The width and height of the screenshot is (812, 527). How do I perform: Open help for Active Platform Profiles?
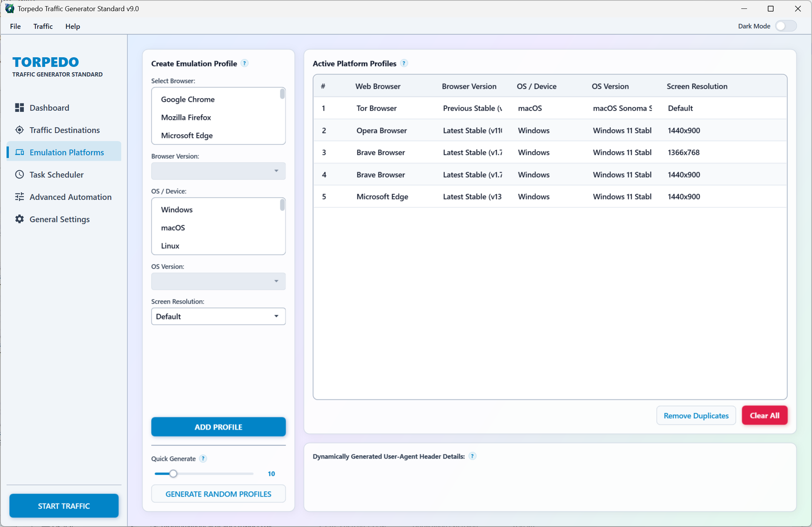404,63
